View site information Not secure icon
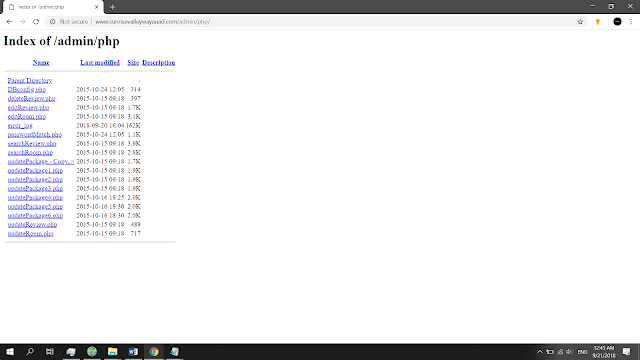This screenshot has height=360, width=640. point(53,22)
